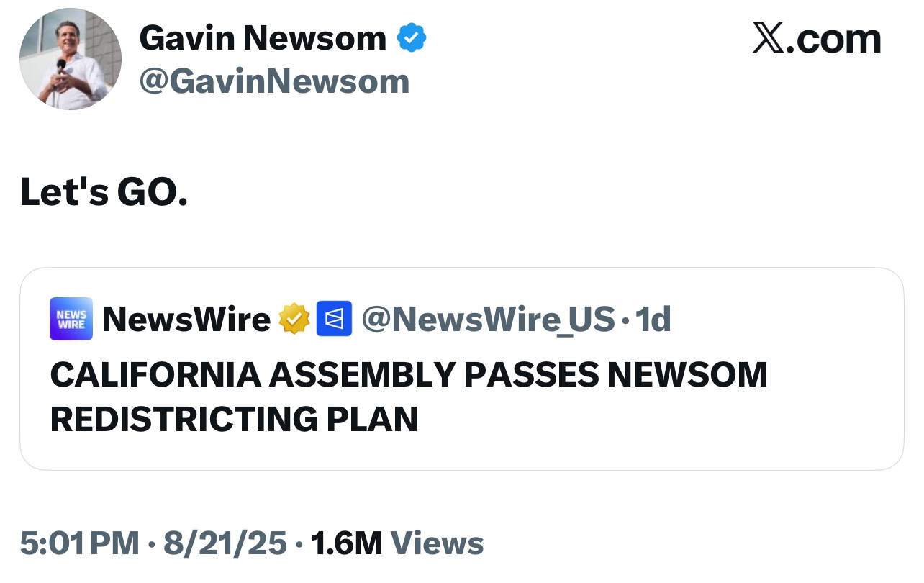Image resolution: width=924 pixels, height=583 pixels.
Task: Click the purple NewsWire avatar icon
Action: click(71, 319)
